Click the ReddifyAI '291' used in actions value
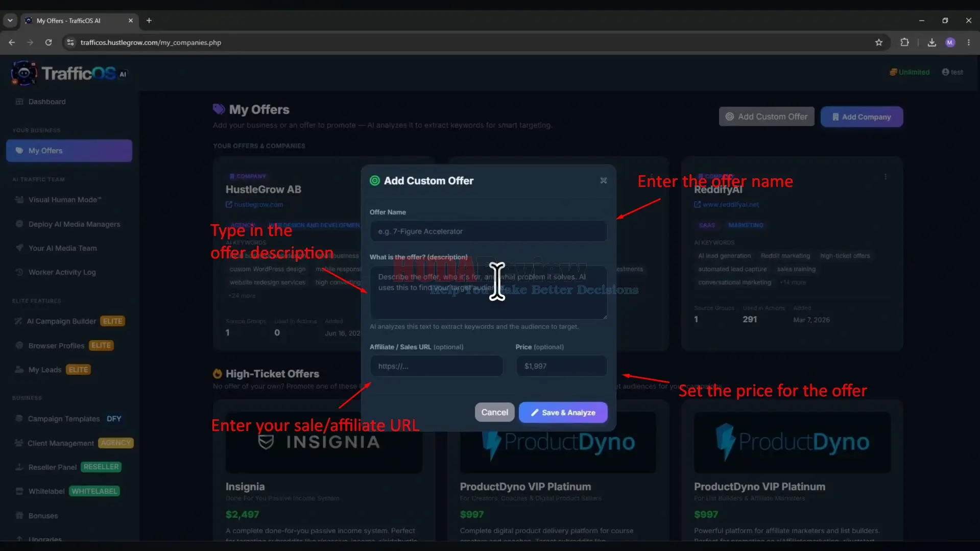This screenshot has height=551, width=980. (x=749, y=319)
